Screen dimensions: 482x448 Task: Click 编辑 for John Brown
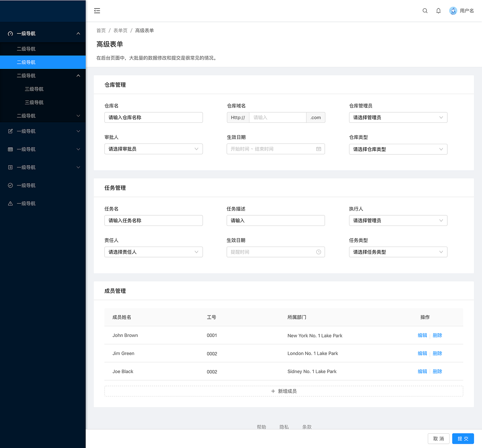pos(423,335)
